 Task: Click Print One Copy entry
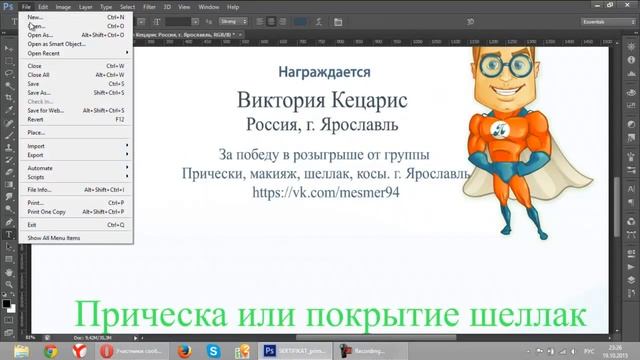(76, 212)
